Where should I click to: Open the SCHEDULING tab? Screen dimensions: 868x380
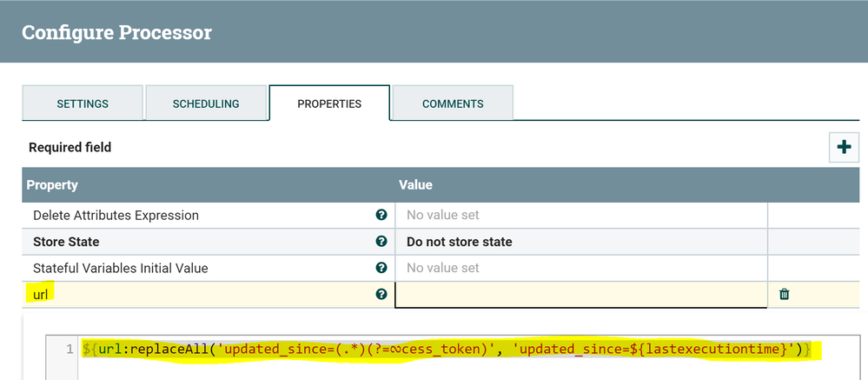(x=206, y=103)
